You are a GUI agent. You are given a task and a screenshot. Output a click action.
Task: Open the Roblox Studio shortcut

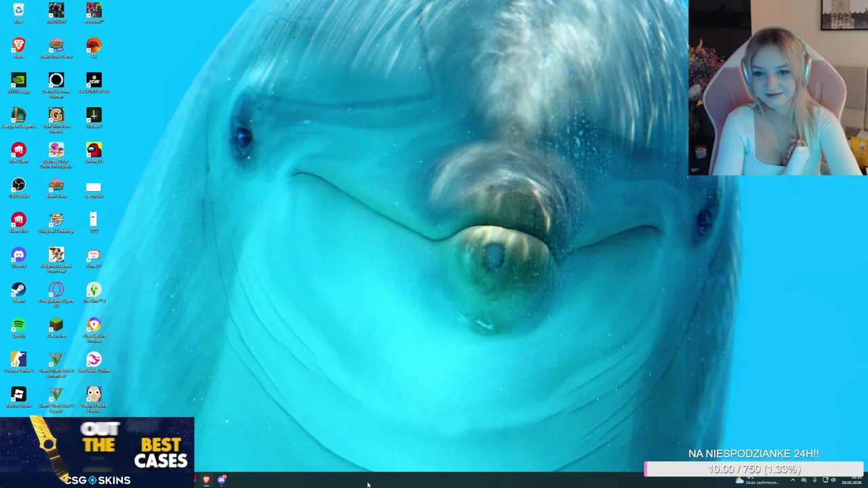(x=18, y=397)
